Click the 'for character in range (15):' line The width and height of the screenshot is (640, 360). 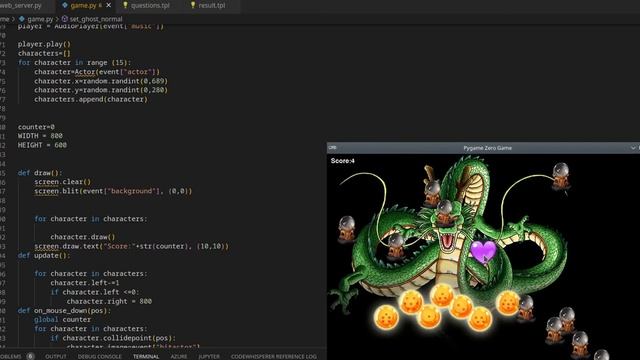(x=74, y=62)
